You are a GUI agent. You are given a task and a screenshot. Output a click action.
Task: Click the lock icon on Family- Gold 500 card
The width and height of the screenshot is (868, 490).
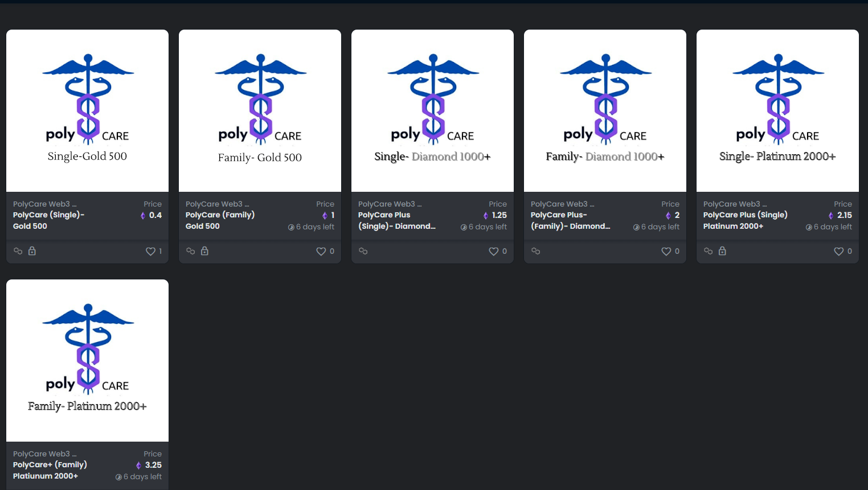204,250
